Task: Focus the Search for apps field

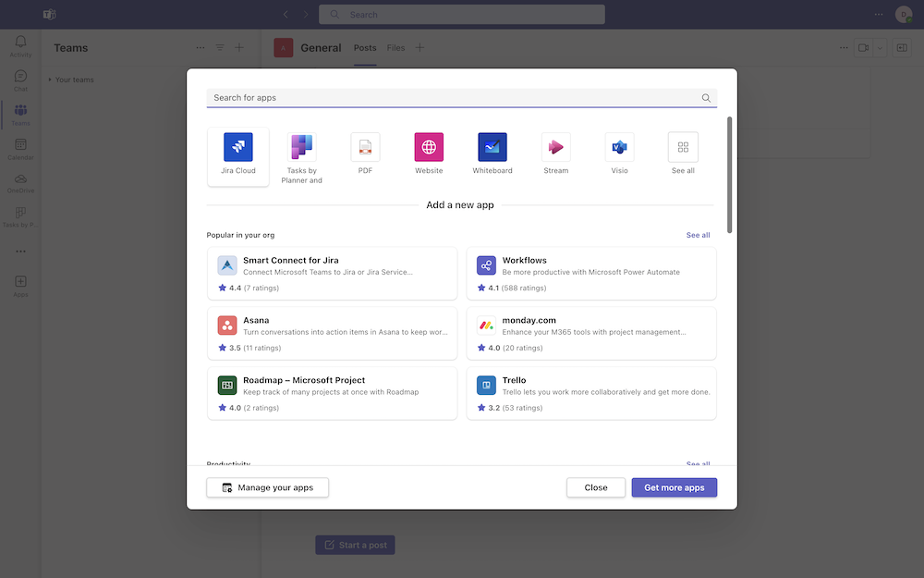Action: (461, 98)
